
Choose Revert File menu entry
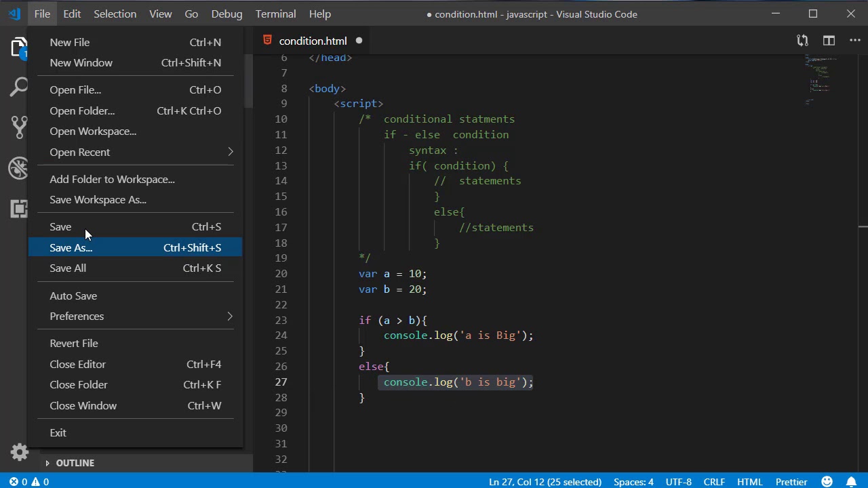[x=135, y=343]
